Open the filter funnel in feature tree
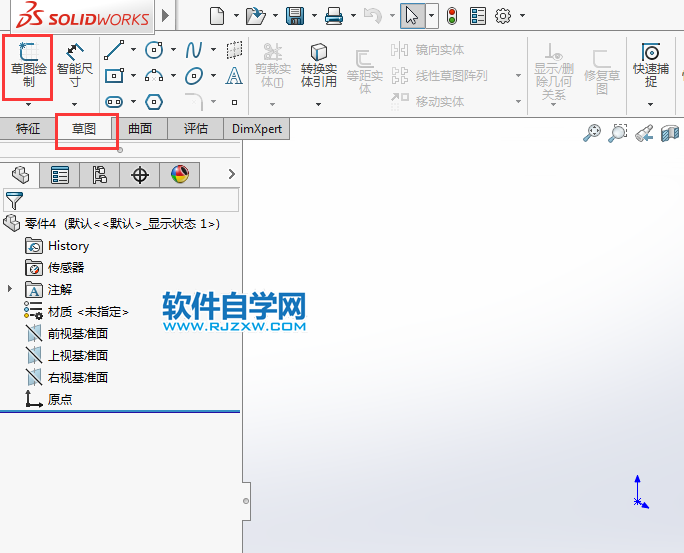The height and width of the screenshot is (553, 684). coord(14,200)
